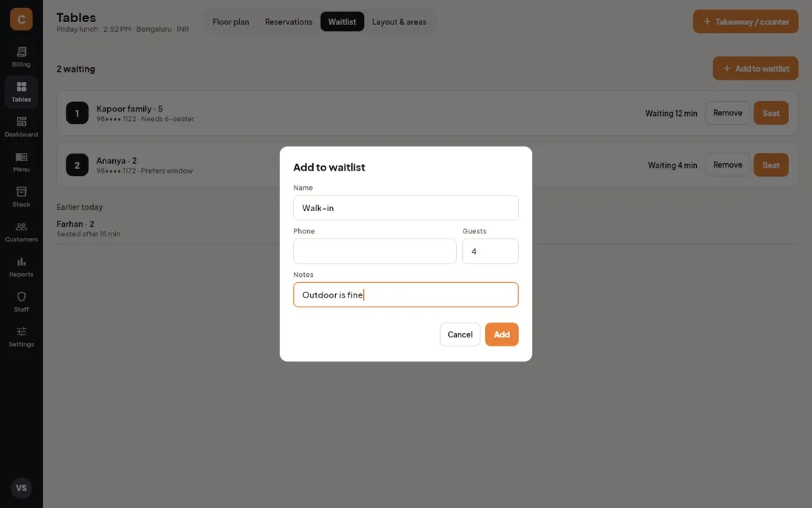Image resolution: width=812 pixels, height=508 pixels.
Task: Open Settings in the sidebar
Action: point(21,337)
